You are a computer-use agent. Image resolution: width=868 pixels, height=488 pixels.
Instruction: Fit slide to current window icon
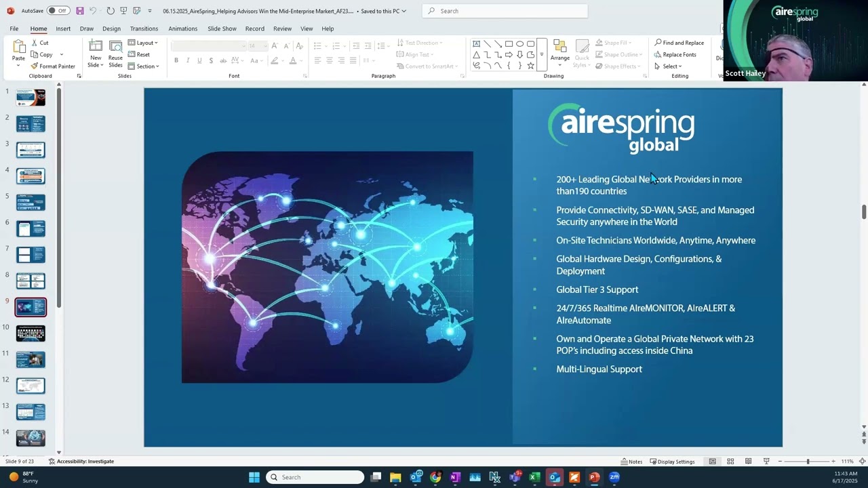pyautogui.click(x=862, y=462)
